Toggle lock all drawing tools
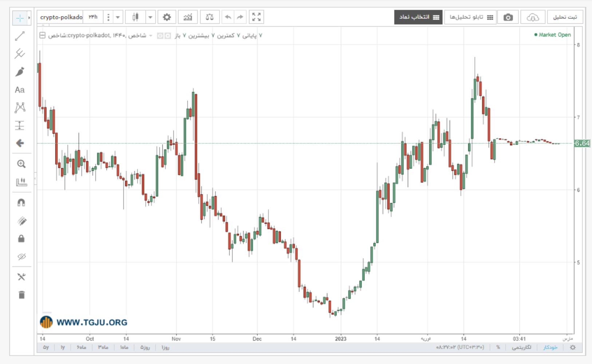This screenshot has height=364, width=592. tap(21, 238)
